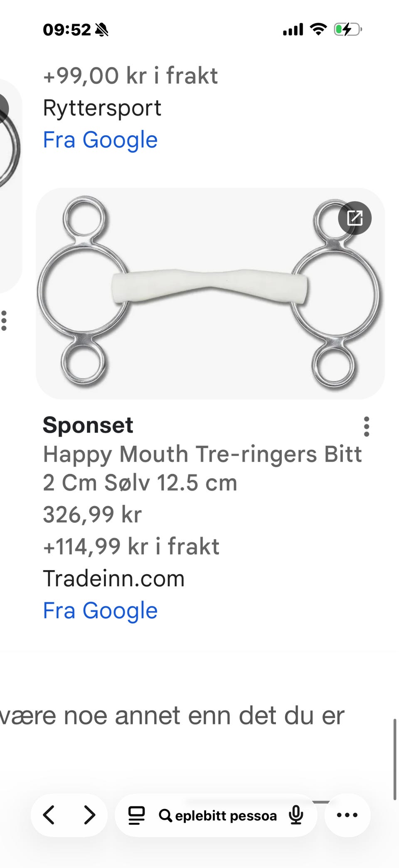Open the three-dot browser menu
399x868 pixels.
click(x=347, y=815)
